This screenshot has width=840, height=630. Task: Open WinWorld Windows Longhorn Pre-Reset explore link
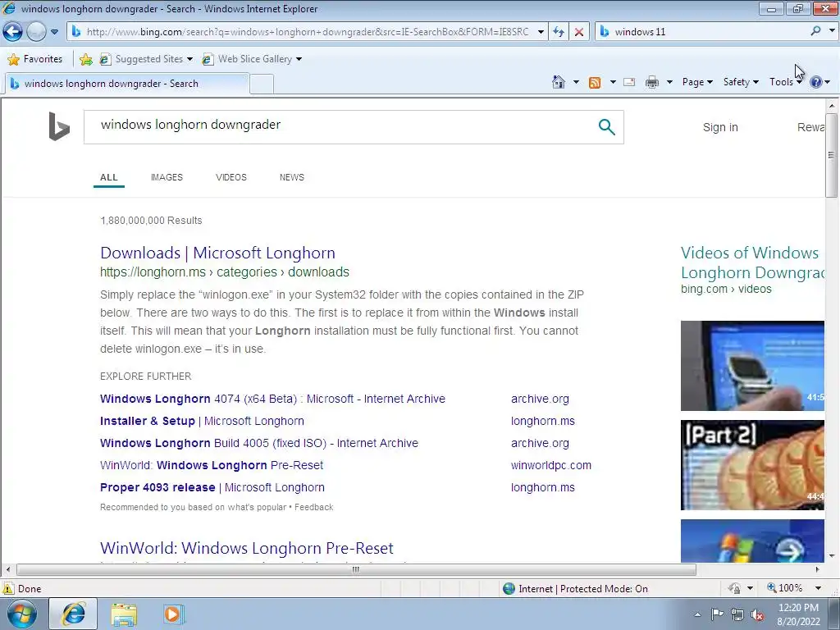point(212,466)
